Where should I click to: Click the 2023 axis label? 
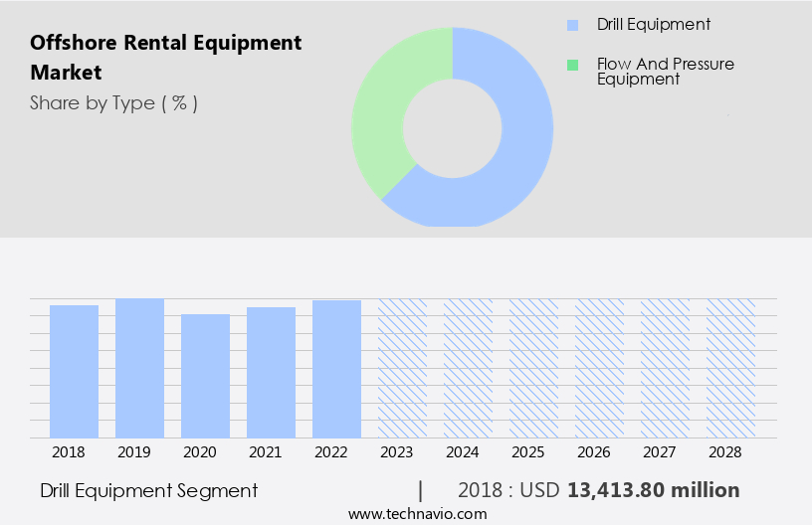(x=397, y=452)
